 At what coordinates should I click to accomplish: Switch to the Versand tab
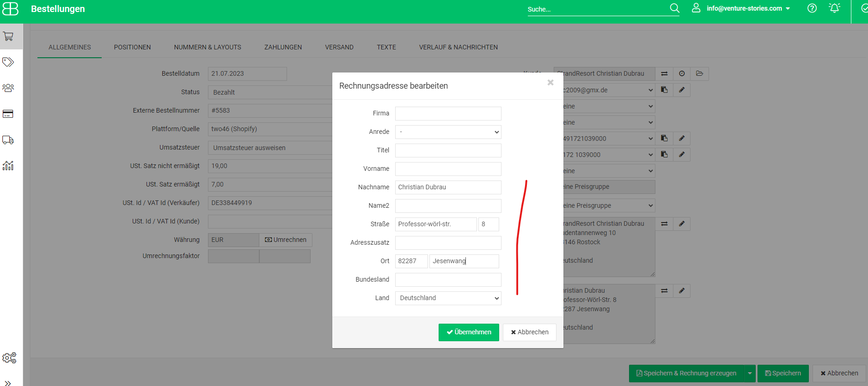[339, 47]
